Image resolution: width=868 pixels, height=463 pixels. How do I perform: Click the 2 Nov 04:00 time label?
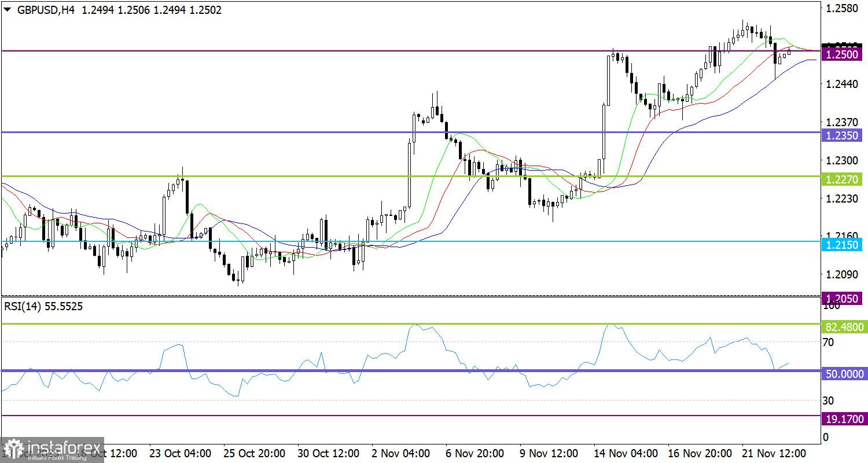point(401,453)
